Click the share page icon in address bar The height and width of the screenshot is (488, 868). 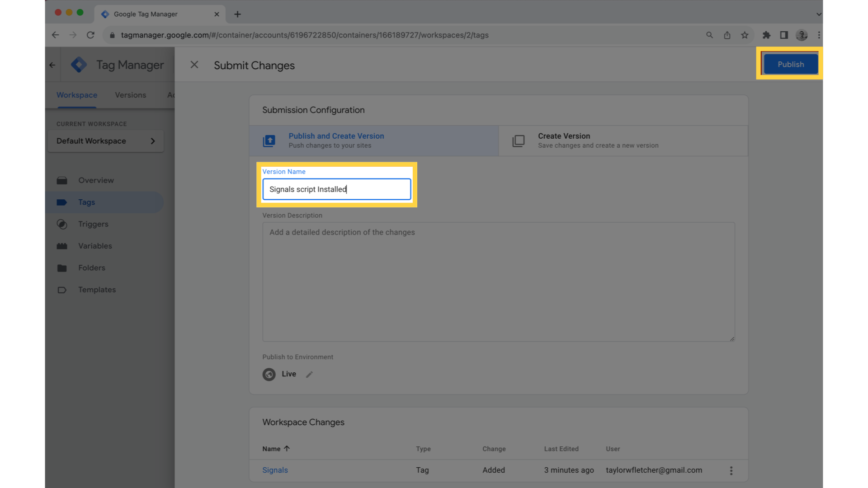[x=727, y=35]
